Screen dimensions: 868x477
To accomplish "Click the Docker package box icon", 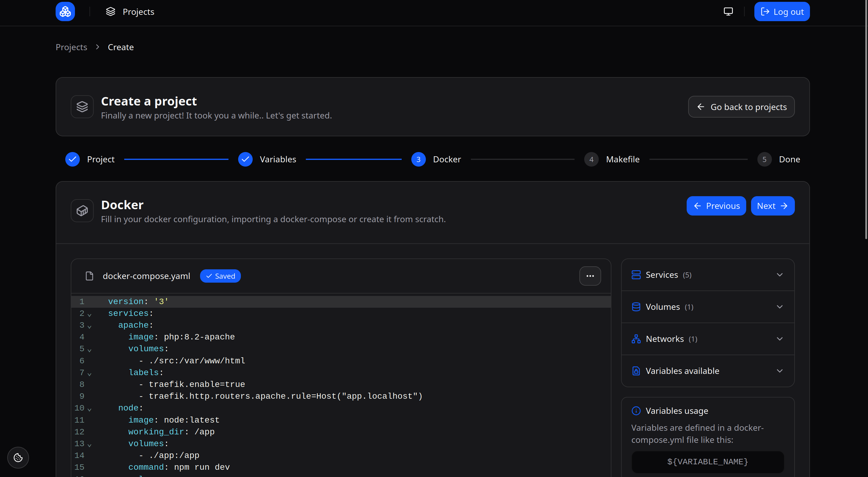I will coord(82,211).
